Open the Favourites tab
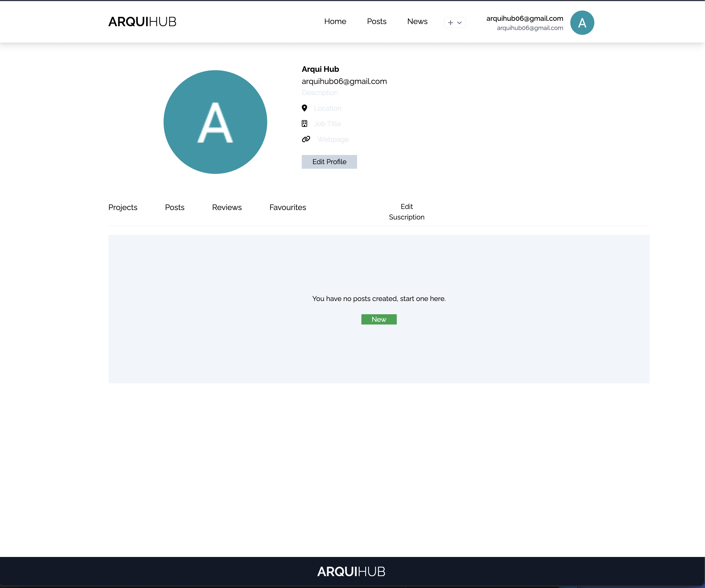705x588 pixels. coord(287,207)
